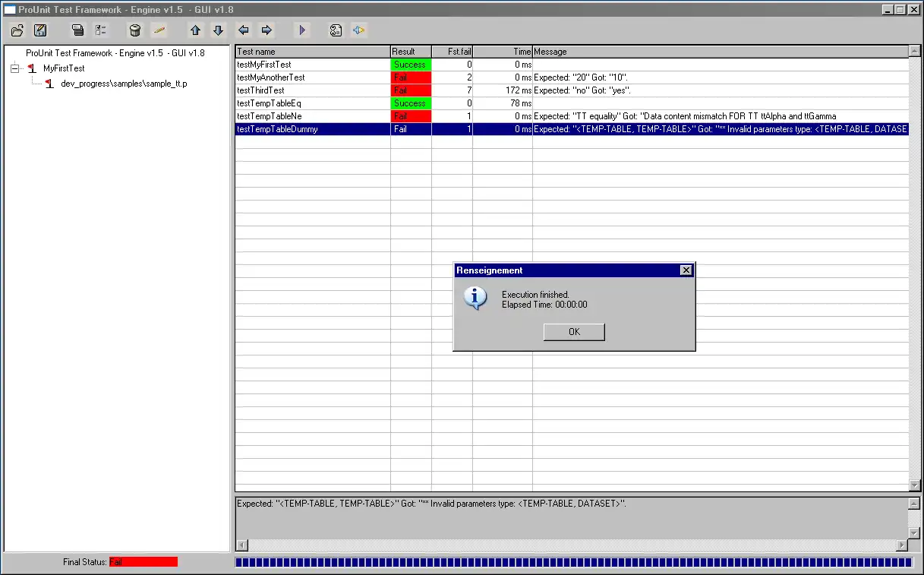Click red flag icon beside MyFirstTest
Image resolution: width=924 pixels, height=575 pixels.
pyautogui.click(x=32, y=68)
